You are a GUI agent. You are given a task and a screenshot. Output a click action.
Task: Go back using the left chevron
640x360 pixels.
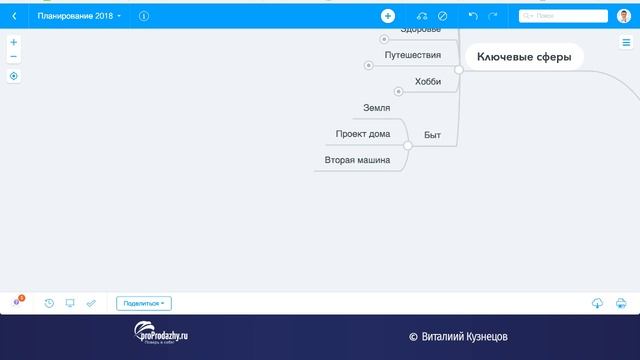[x=14, y=16]
